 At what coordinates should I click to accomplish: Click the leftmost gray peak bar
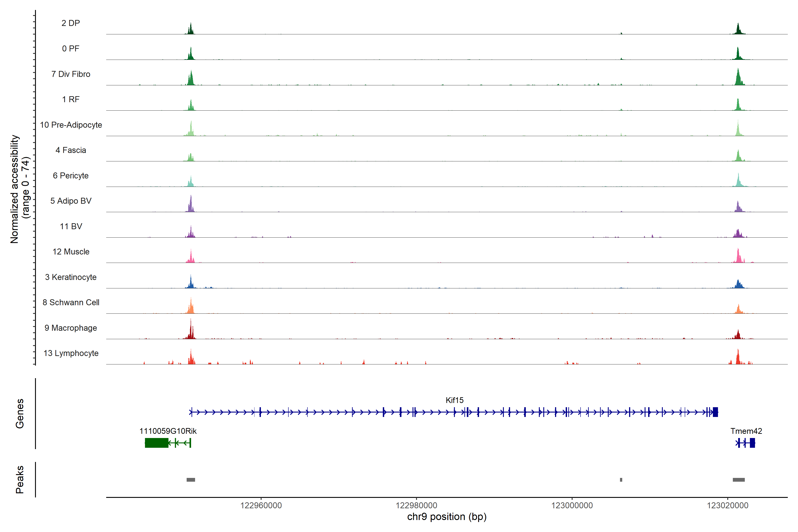pos(191,480)
